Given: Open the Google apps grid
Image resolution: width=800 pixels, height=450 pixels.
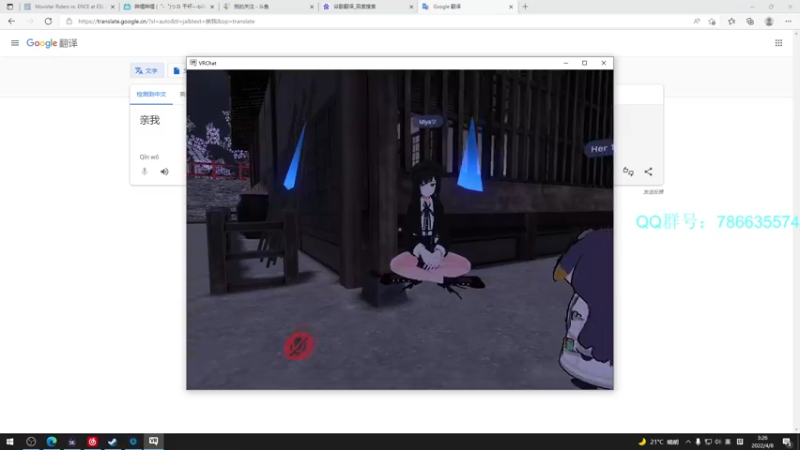Looking at the screenshot, I should (x=779, y=43).
